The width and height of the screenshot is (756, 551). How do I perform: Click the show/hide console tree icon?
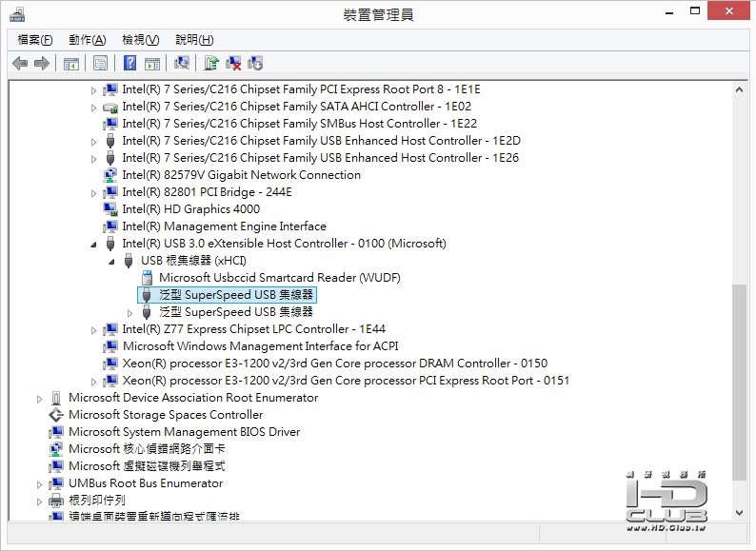coord(70,63)
